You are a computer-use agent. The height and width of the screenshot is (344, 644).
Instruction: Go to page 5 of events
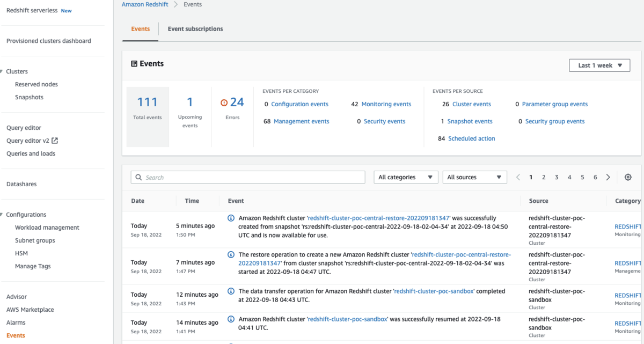(582, 177)
